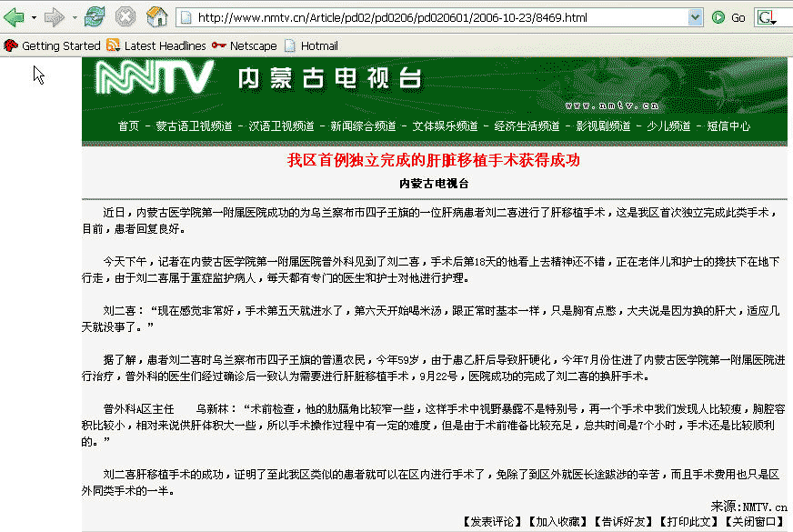793x532 pixels.
Task: Click the 发表评论 link
Action: coord(494,522)
